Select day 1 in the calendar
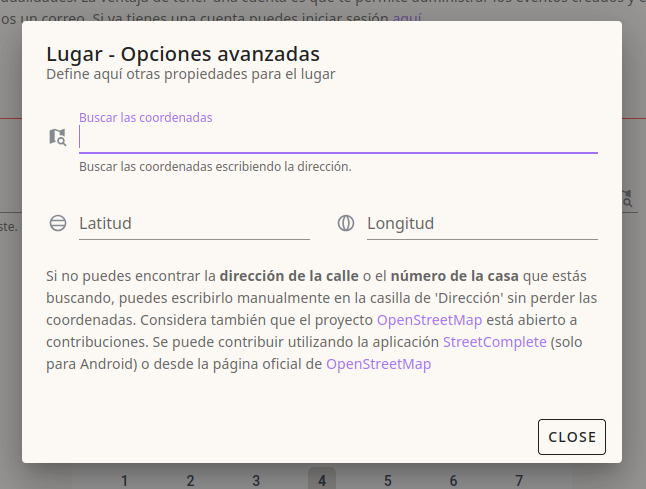The width and height of the screenshot is (646, 489). coord(124,480)
